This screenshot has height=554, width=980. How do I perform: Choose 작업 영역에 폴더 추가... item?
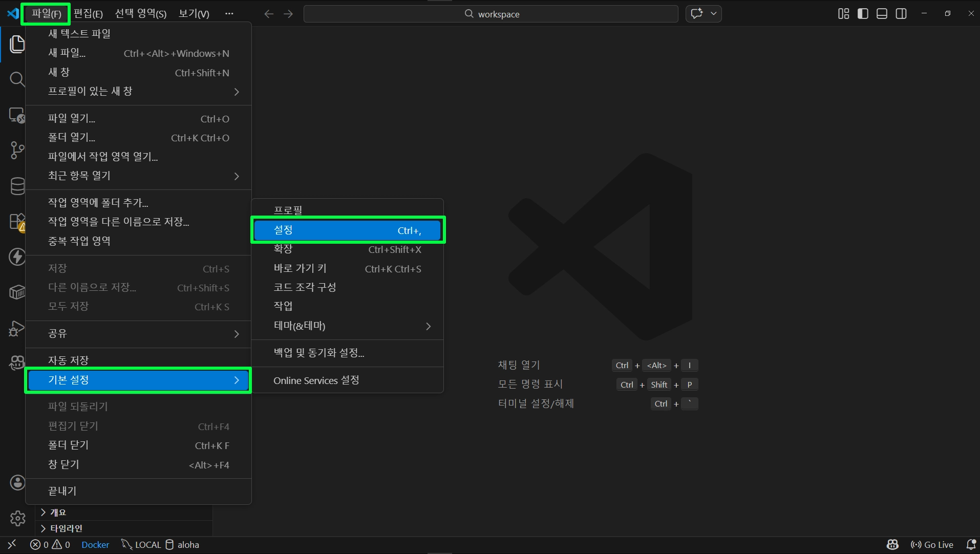pyautogui.click(x=138, y=203)
